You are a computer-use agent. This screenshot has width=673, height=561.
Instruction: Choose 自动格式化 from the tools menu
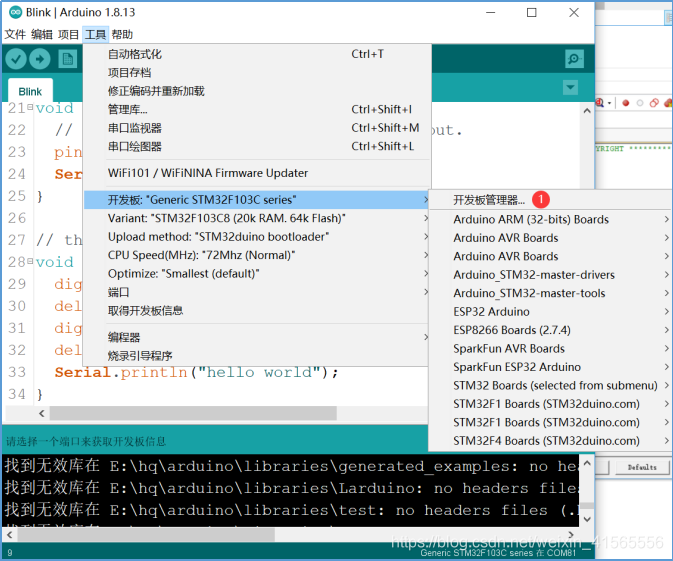click(257, 54)
